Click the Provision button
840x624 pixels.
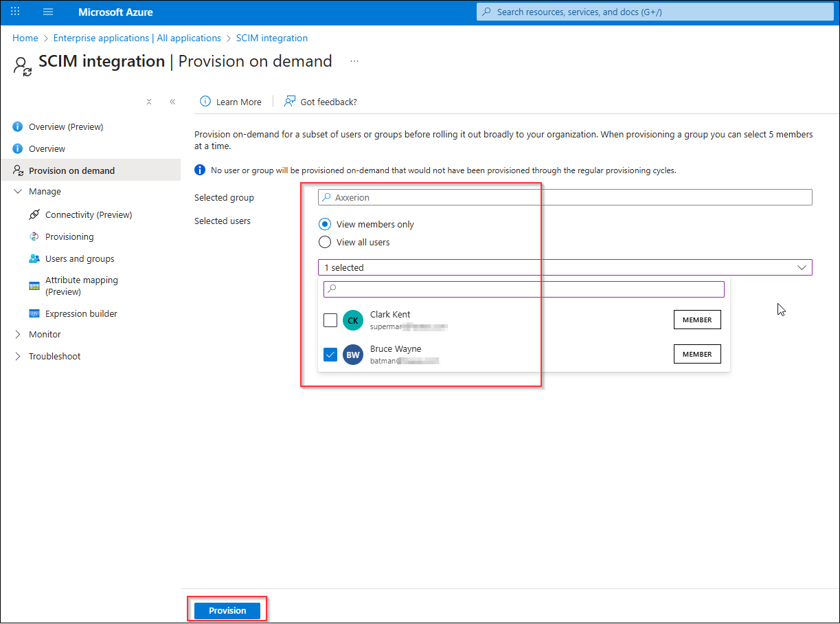point(227,610)
